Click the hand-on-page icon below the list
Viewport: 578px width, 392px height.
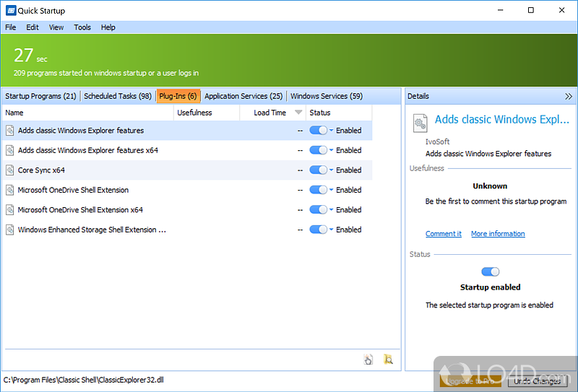click(368, 360)
